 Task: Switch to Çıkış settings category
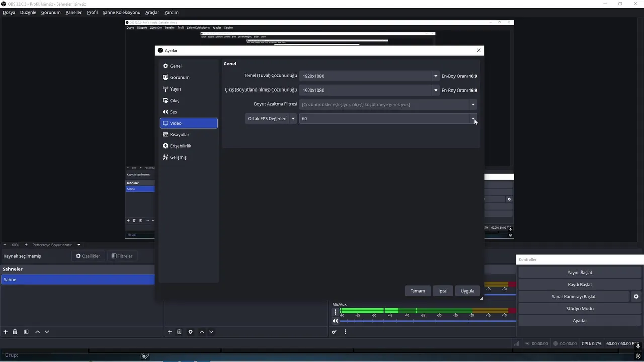[189, 101]
